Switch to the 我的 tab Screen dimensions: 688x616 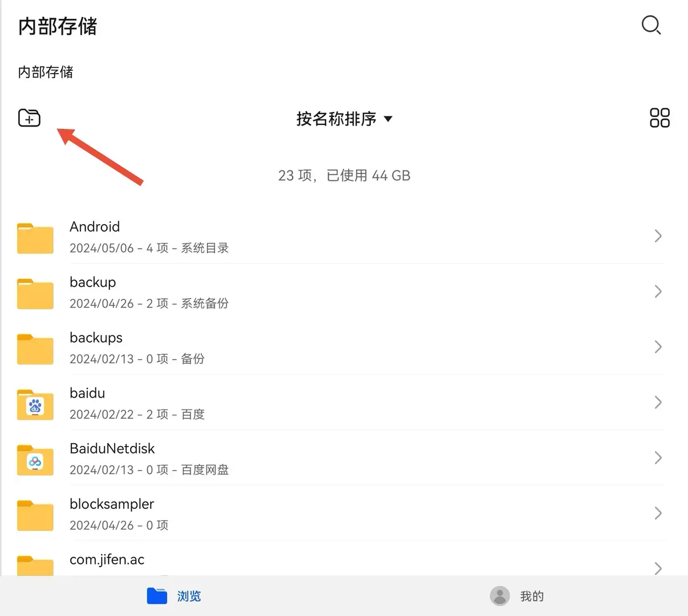point(516,596)
